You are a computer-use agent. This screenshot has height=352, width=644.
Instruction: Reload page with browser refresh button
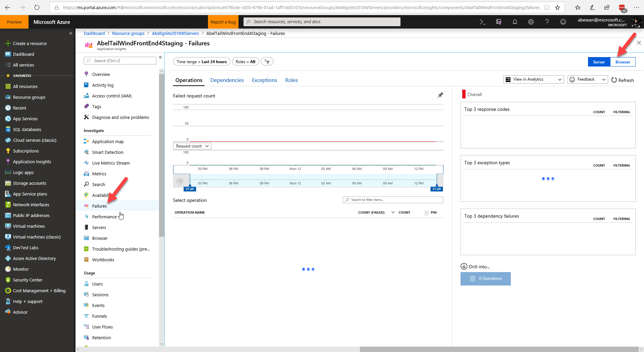pyautogui.click(x=37, y=7)
